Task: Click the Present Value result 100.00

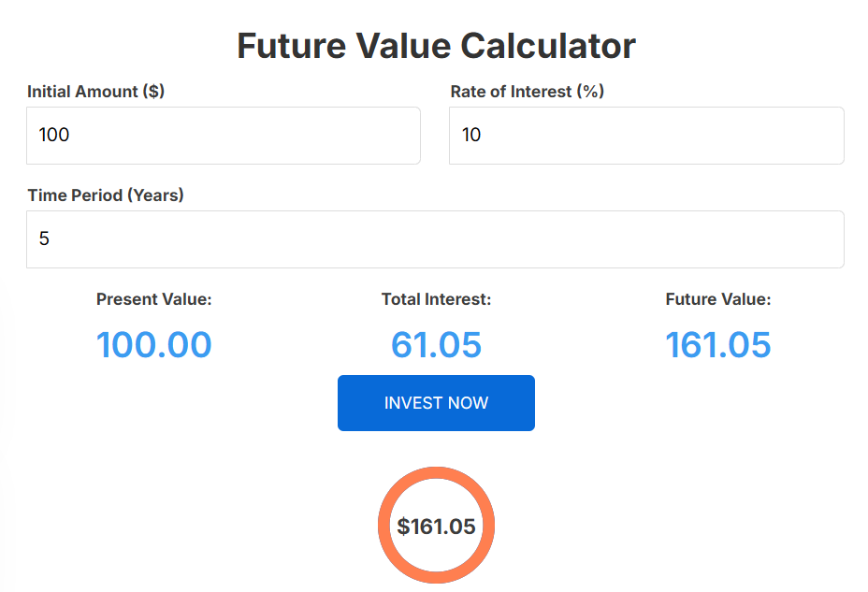Action: tap(153, 344)
